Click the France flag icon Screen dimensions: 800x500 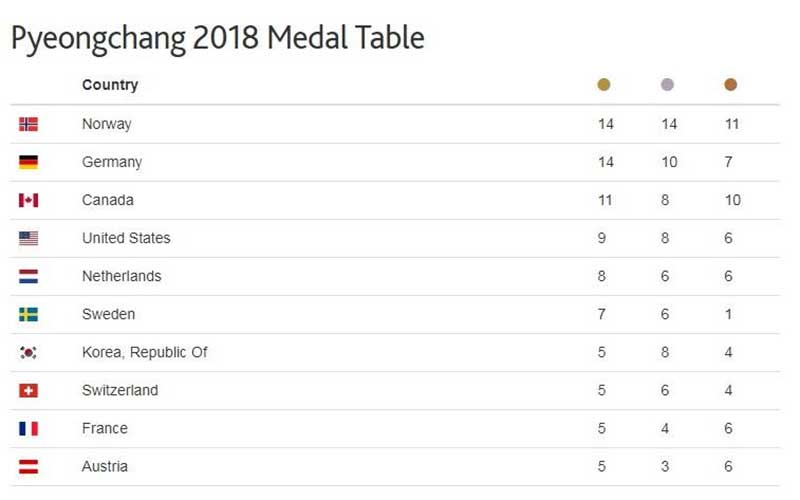point(28,428)
